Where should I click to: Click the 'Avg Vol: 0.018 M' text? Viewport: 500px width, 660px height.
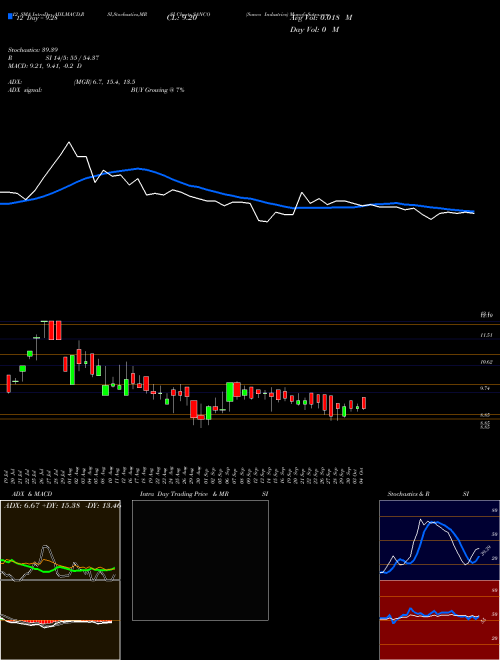(x=321, y=18)
